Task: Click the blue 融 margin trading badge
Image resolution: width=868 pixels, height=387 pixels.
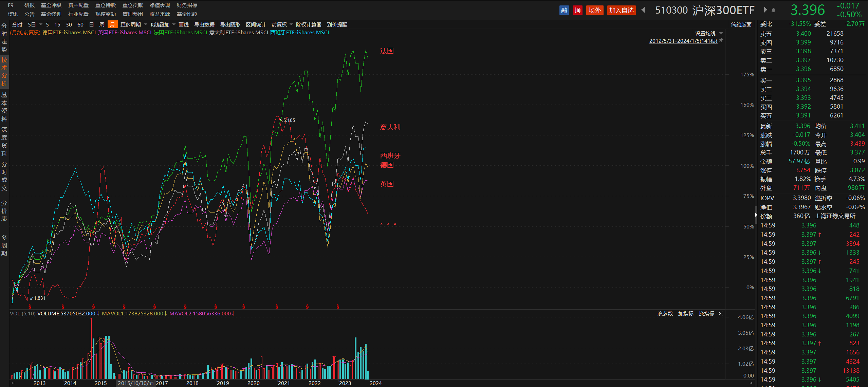Action: click(x=564, y=10)
